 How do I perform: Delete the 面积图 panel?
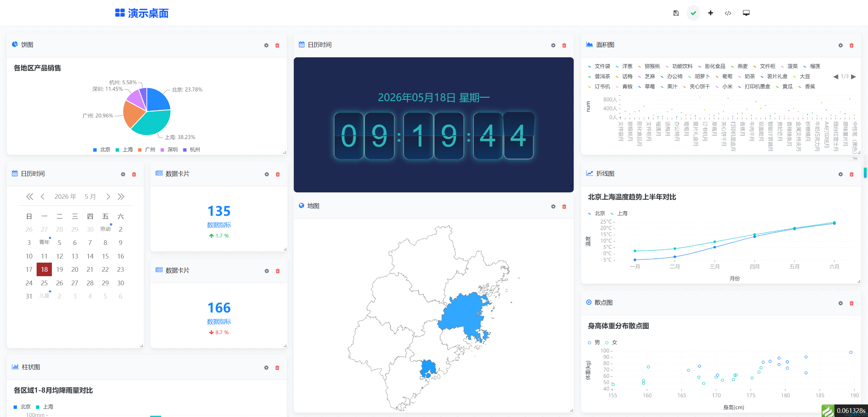(851, 45)
